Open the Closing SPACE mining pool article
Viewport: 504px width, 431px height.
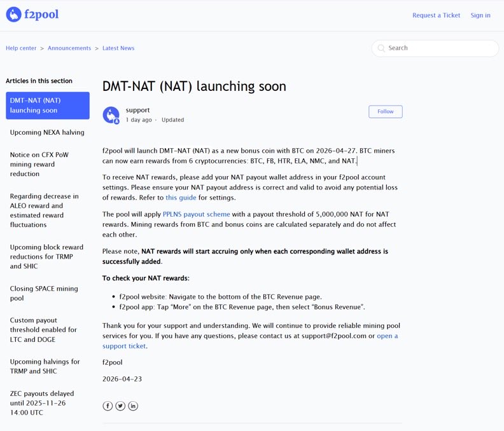click(x=44, y=293)
